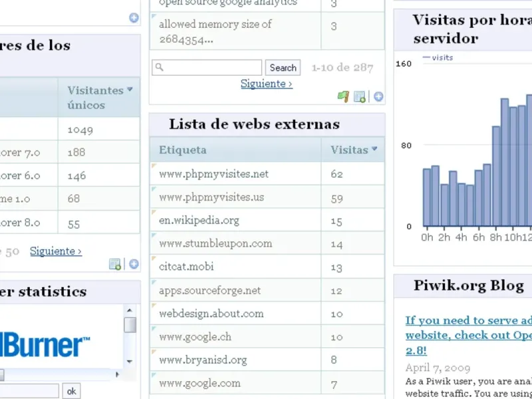Open the Piwik blog post link
This screenshot has width=532, height=399.
[x=469, y=335]
